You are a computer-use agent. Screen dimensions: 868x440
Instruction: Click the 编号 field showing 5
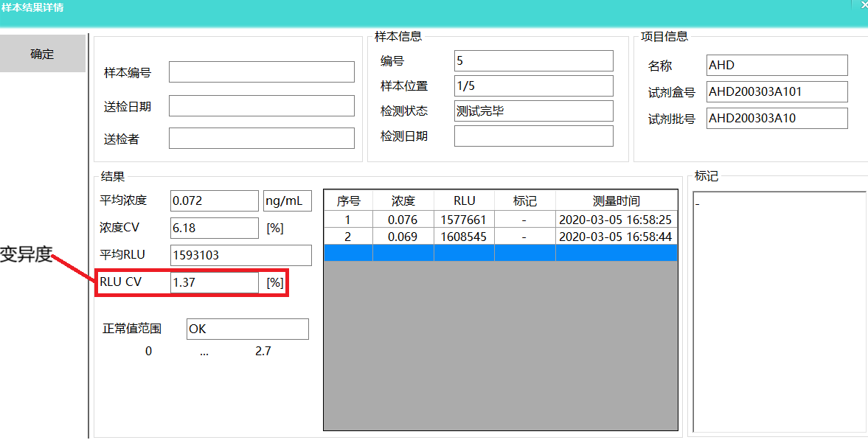pos(533,60)
